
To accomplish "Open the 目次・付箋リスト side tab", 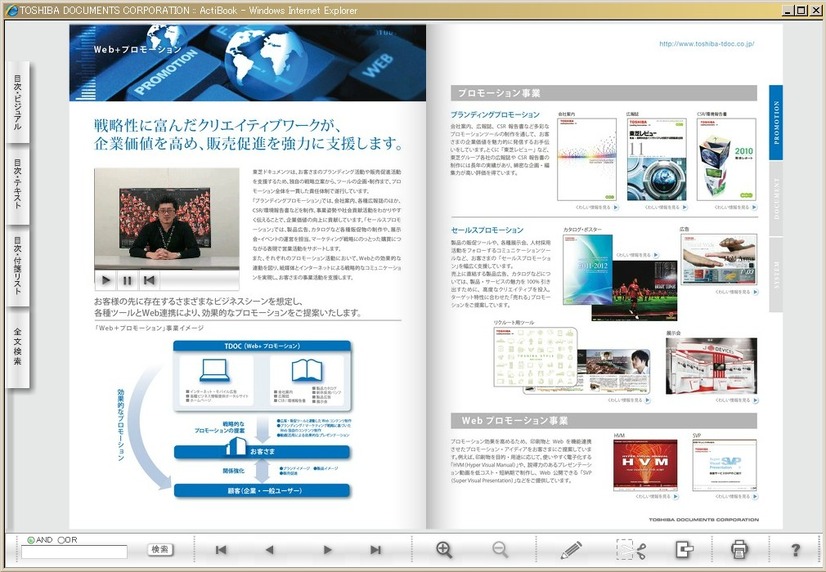I will tap(17, 266).
